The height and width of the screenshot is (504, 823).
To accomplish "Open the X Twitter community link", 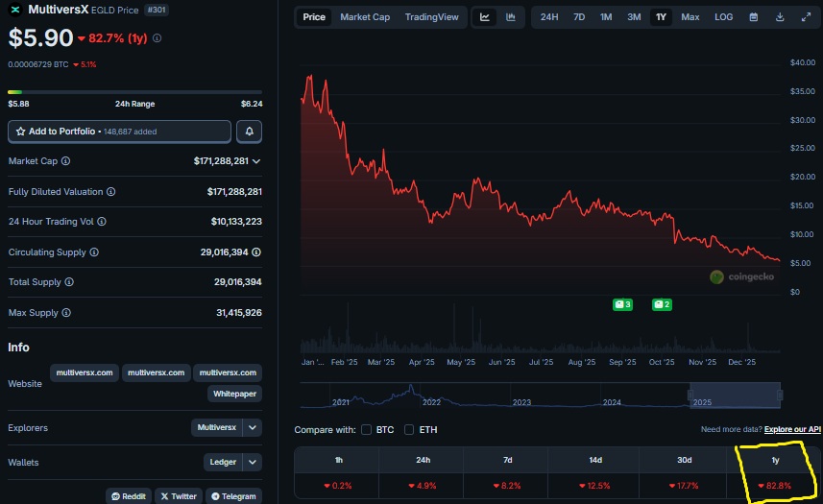I will (179, 496).
